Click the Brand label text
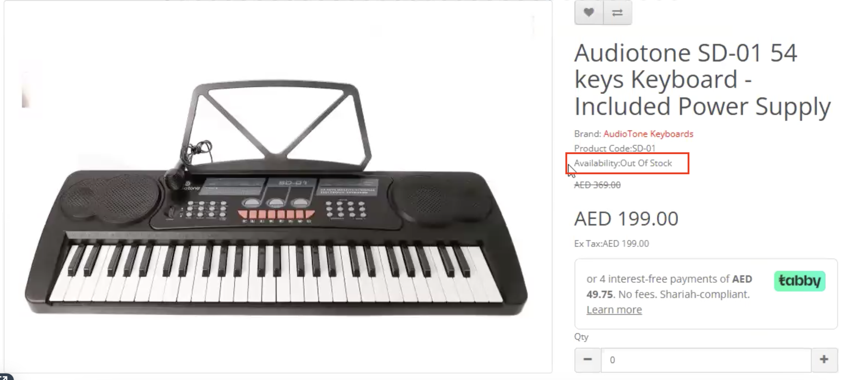This screenshot has width=868, height=380. [x=587, y=134]
